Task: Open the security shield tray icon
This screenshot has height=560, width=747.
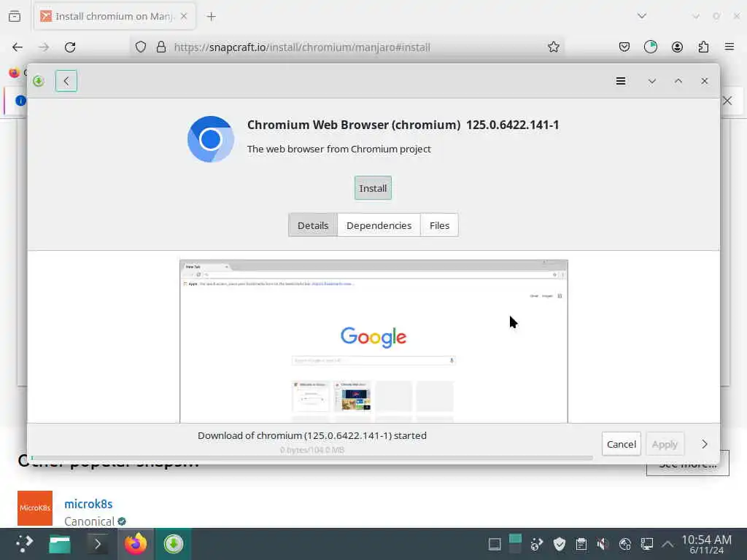Action: (560, 544)
